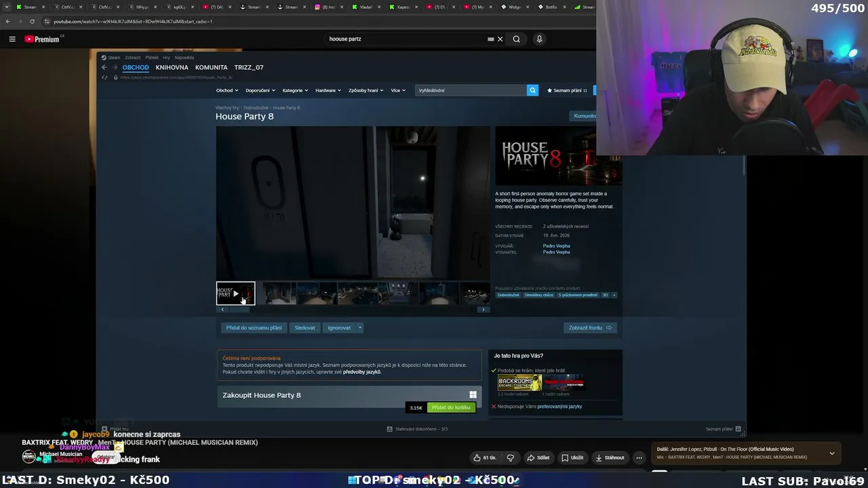Refresh the Steam store page
Screen dimensions: 868x488
click(x=104, y=77)
